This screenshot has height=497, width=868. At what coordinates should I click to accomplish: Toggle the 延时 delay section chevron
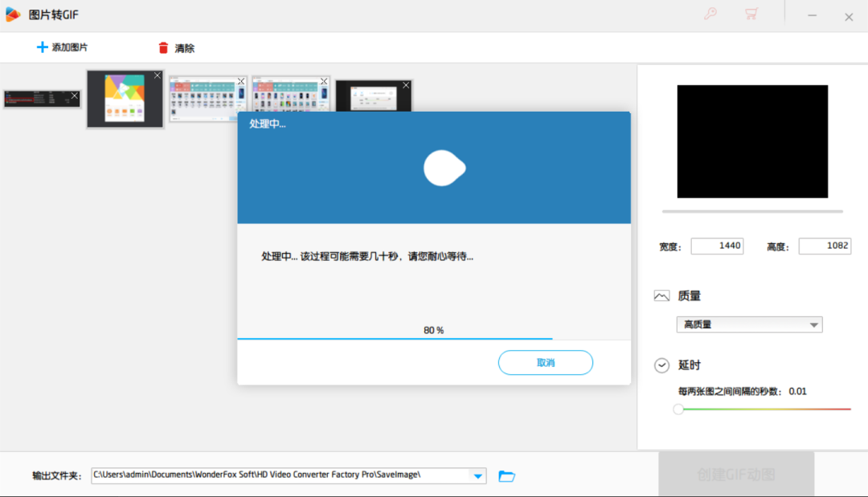[x=661, y=365]
